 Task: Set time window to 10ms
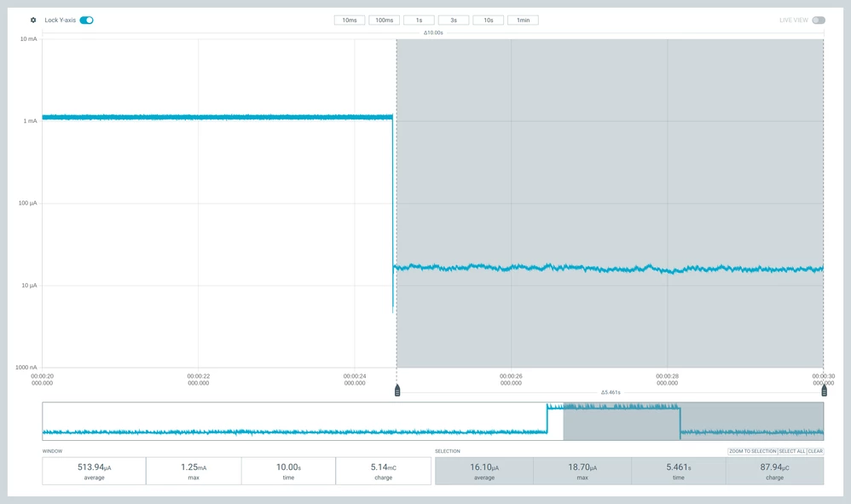coord(350,20)
